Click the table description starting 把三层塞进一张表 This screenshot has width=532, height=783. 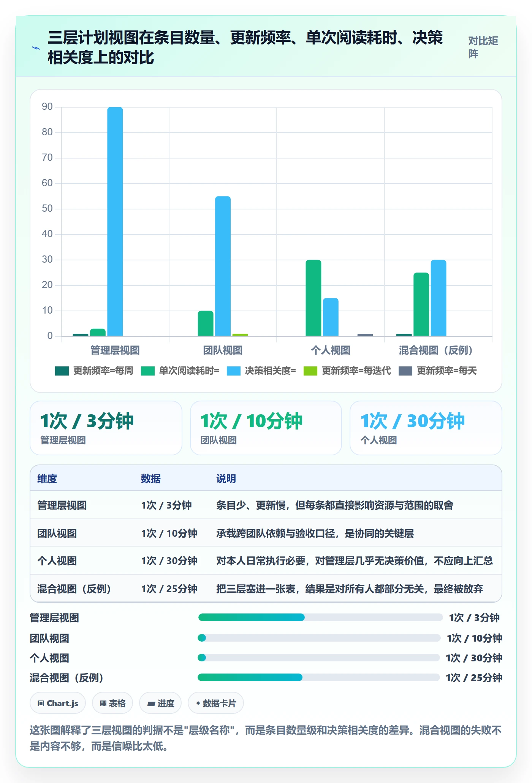[x=350, y=589]
